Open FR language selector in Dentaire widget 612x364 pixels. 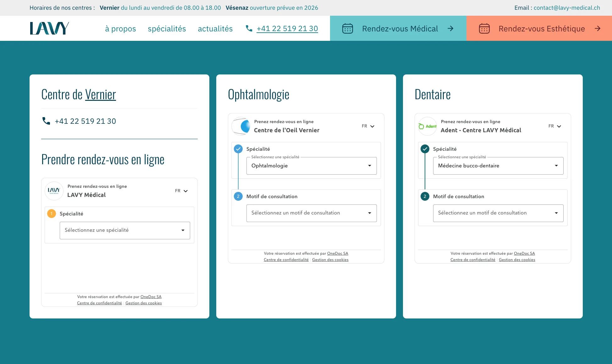coord(555,126)
